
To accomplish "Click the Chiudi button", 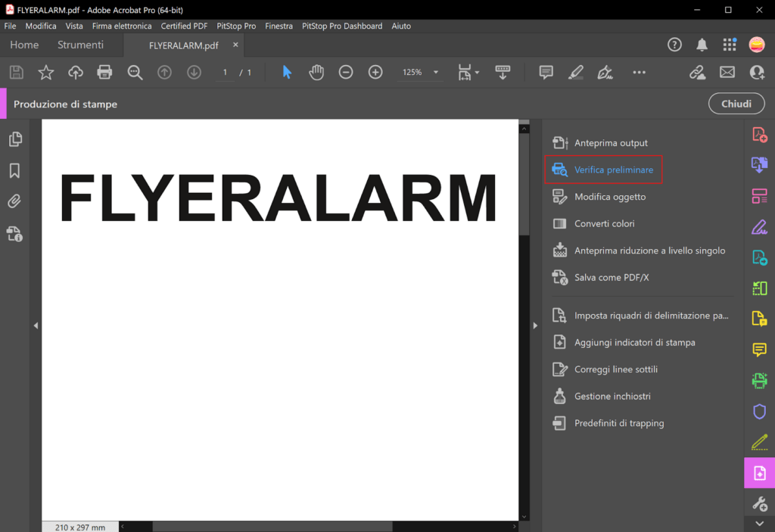I will [x=736, y=104].
